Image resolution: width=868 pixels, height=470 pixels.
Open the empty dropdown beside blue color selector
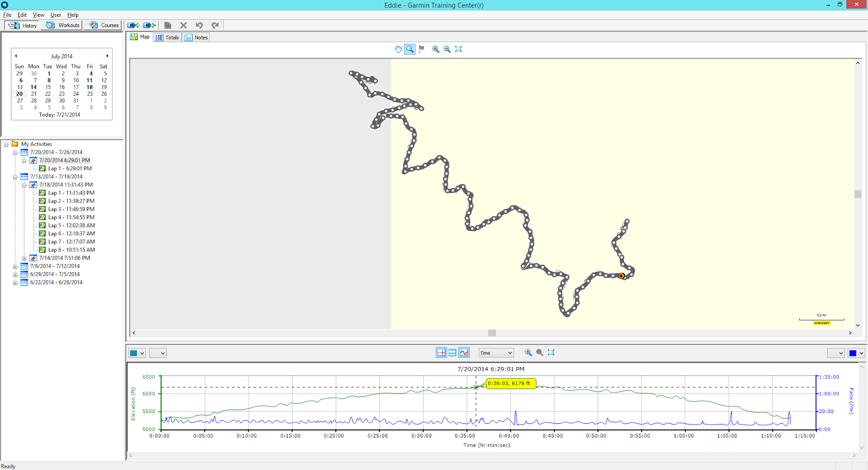pyautogui.click(x=836, y=353)
